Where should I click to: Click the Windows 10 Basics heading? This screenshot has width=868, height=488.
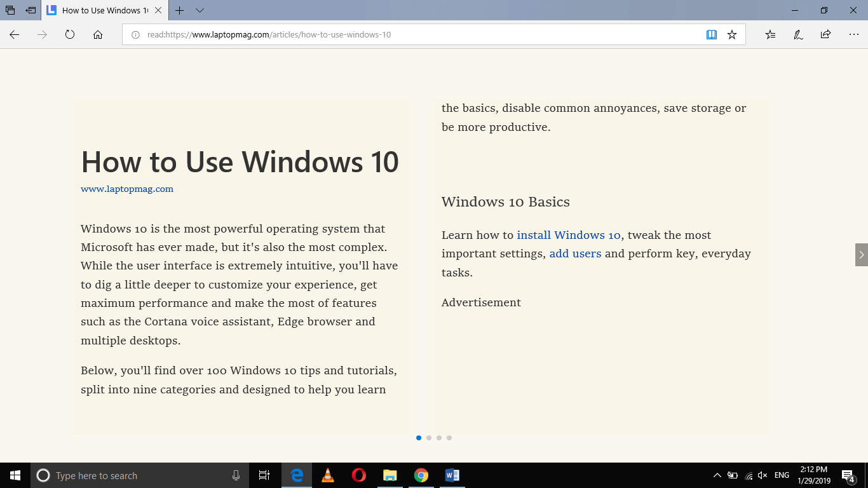tap(506, 202)
